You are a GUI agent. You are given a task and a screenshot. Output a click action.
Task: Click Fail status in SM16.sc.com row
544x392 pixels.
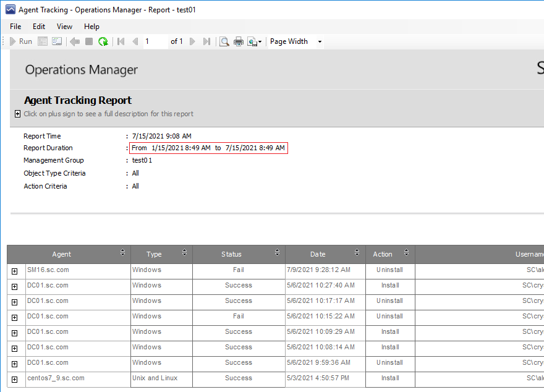click(x=239, y=270)
